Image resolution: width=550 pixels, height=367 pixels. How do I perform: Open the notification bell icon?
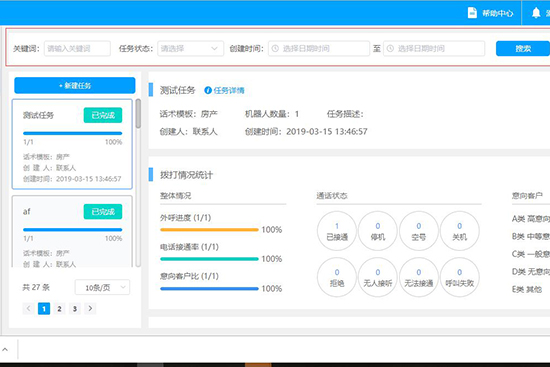(536, 13)
